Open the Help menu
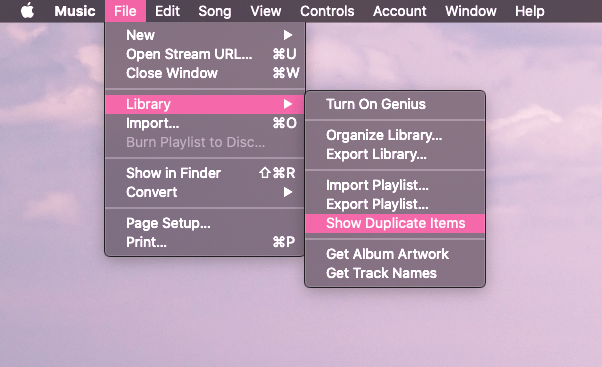The height and width of the screenshot is (367, 602). tap(529, 11)
